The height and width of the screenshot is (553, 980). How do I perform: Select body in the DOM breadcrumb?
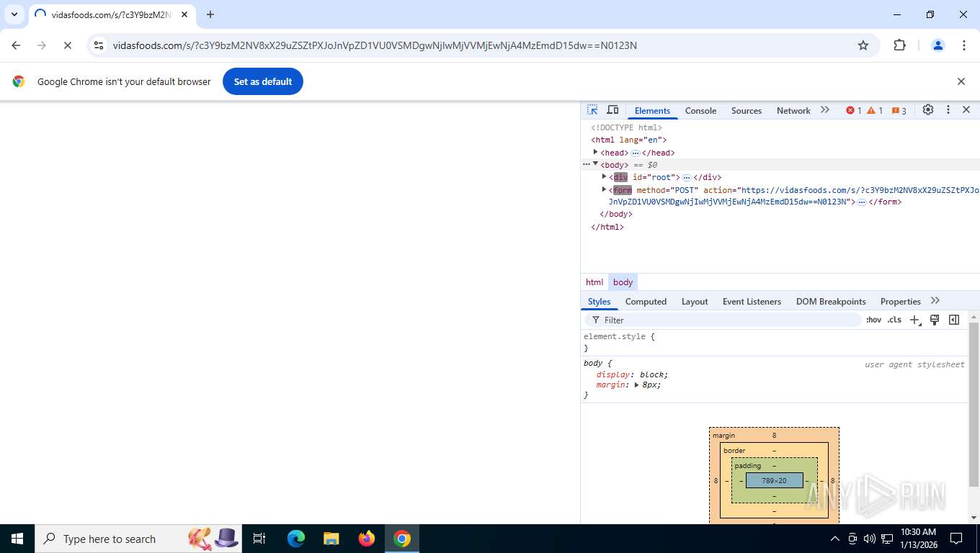[x=623, y=282]
